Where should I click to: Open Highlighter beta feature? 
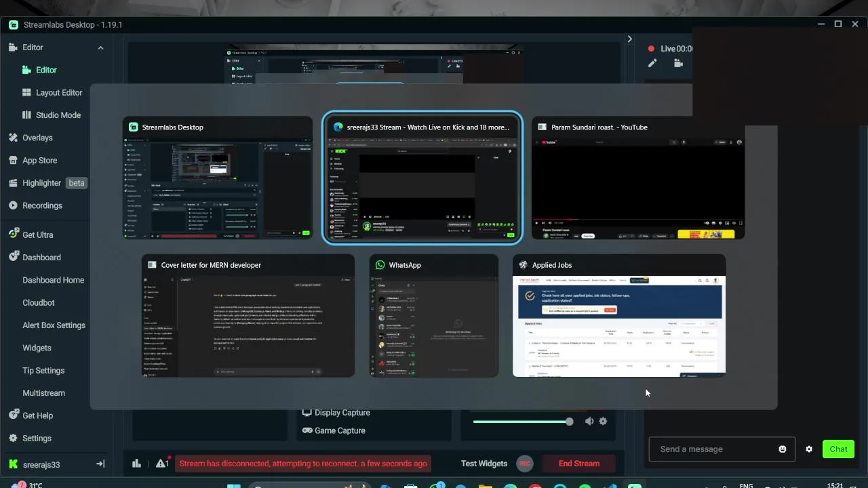coord(47,183)
